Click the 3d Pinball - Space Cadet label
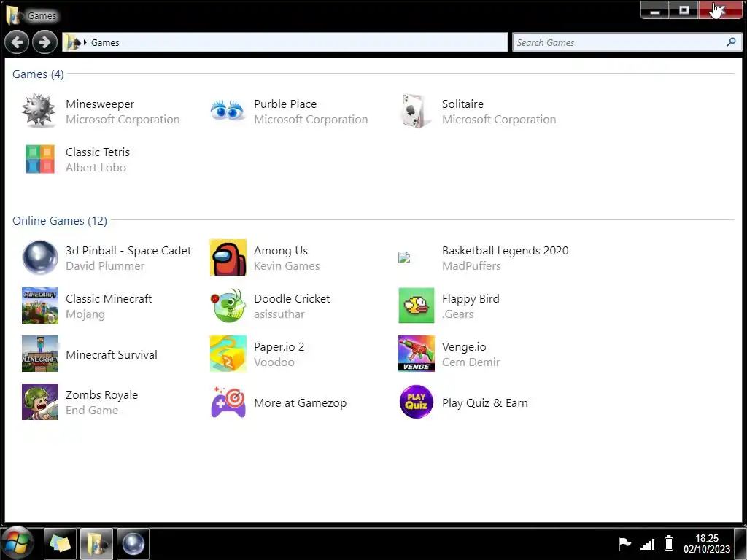The height and width of the screenshot is (560, 747). 128,251
